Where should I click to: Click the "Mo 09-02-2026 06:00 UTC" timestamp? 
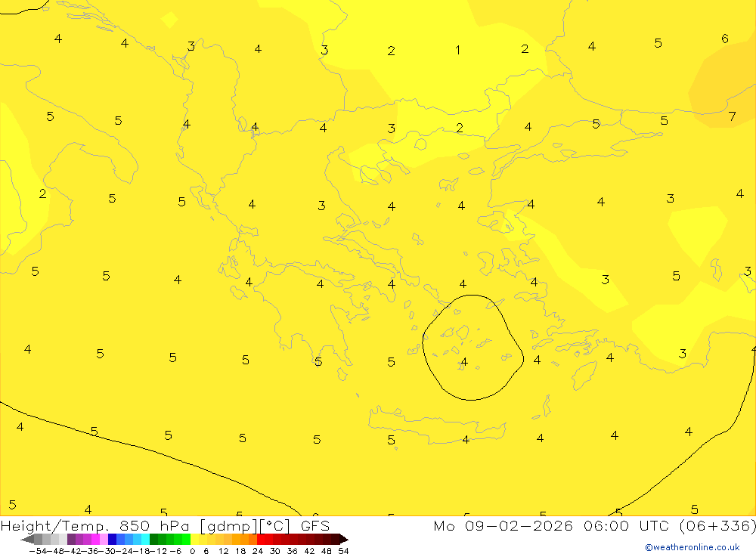click(x=552, y=525)
